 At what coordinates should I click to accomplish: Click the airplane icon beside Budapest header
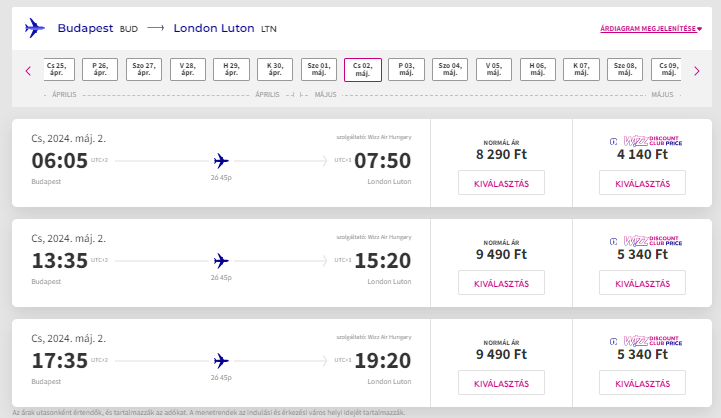click(x=35, y=28)
